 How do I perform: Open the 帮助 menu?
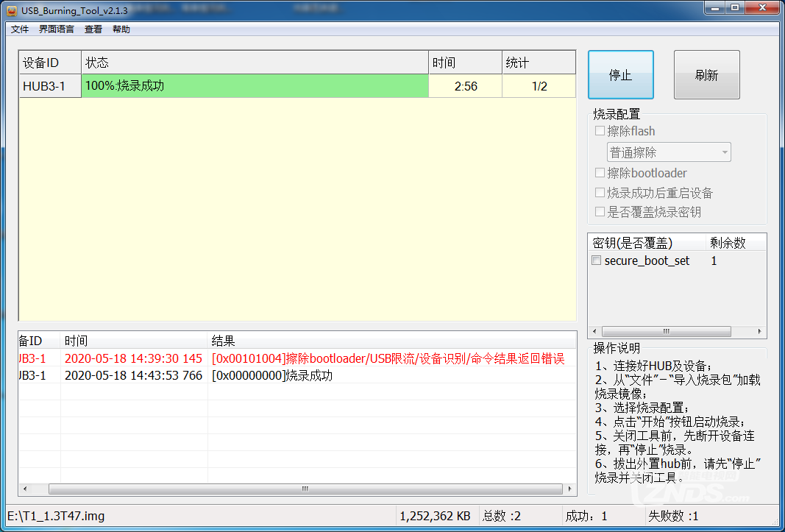click(x=121, y=29)
